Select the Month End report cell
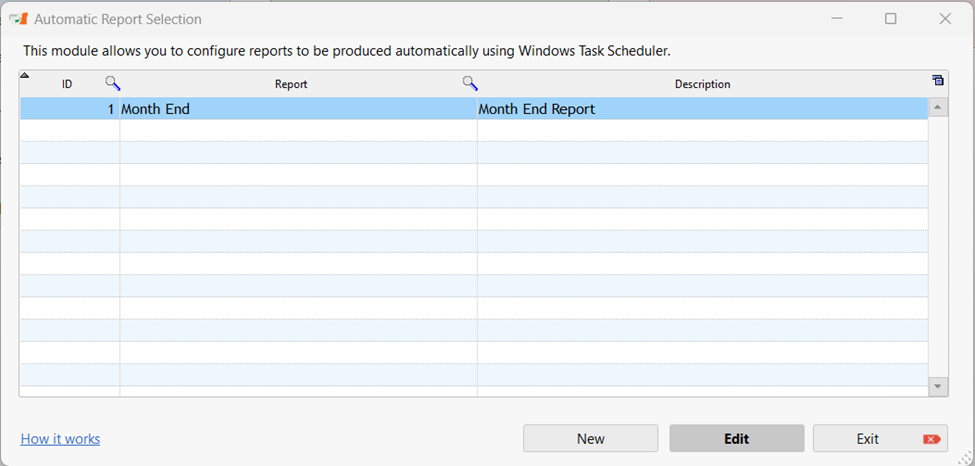The width and height of the screenshot is (975, 466). [x=298, y=109]
